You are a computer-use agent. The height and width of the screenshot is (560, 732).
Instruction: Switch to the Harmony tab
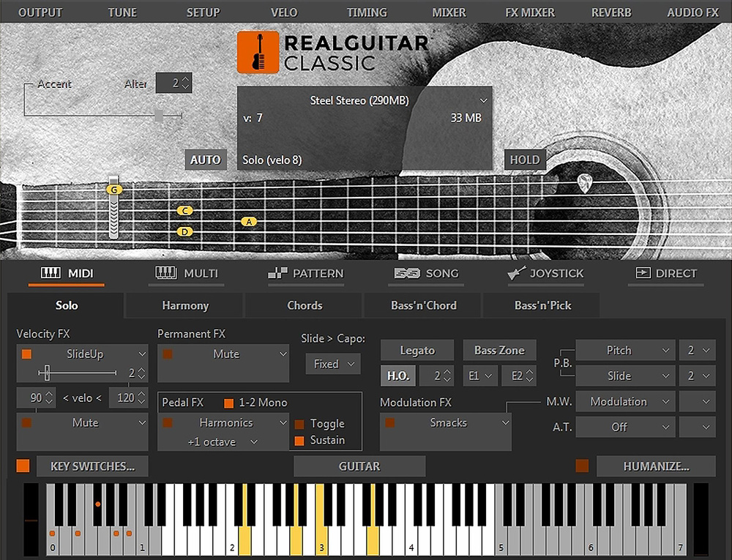tap(185, 306)
